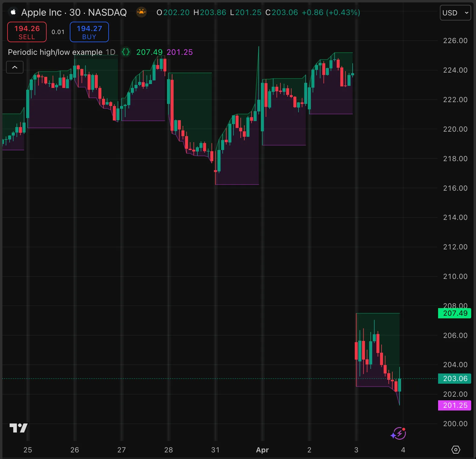Click the magenta 201.25 price label
This screenshot has width=476, height=459.
click(455, 405)
